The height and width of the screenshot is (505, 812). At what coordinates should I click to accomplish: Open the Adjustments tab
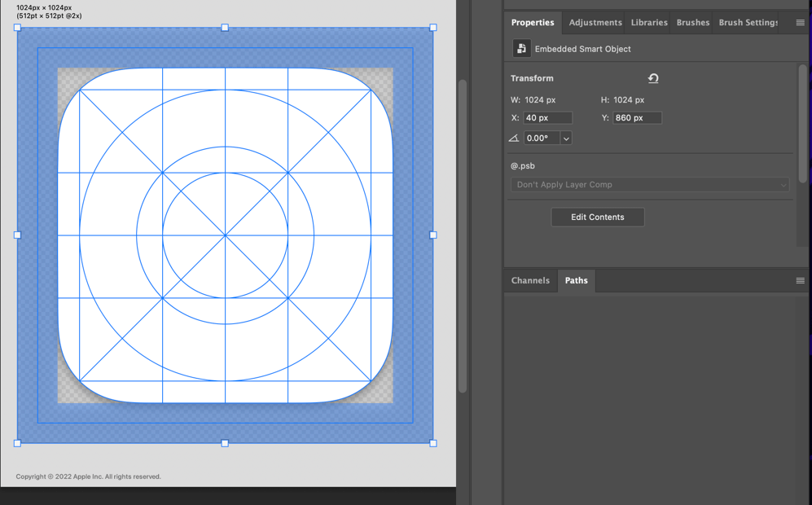coord(595,22)
